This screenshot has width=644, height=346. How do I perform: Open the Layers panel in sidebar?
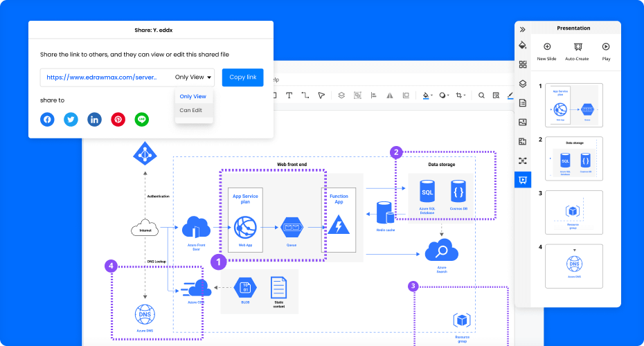523,84
